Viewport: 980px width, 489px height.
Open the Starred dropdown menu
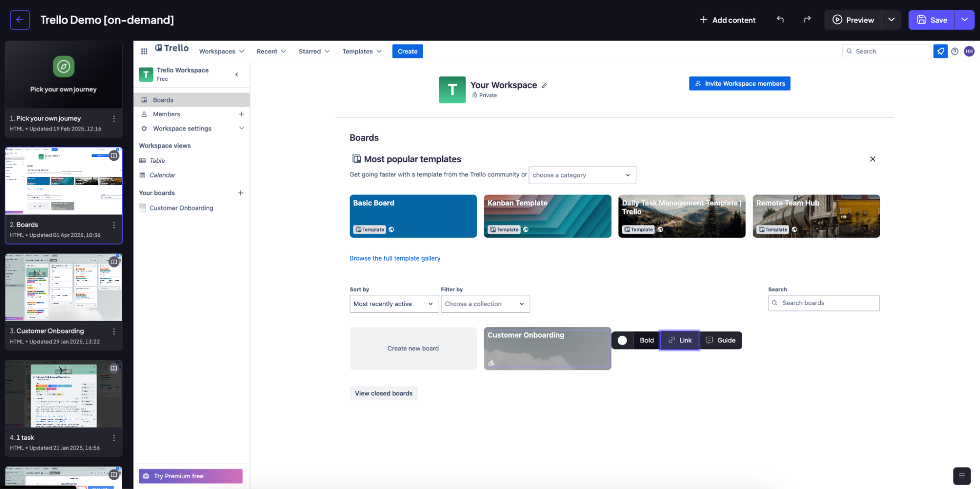314,51
